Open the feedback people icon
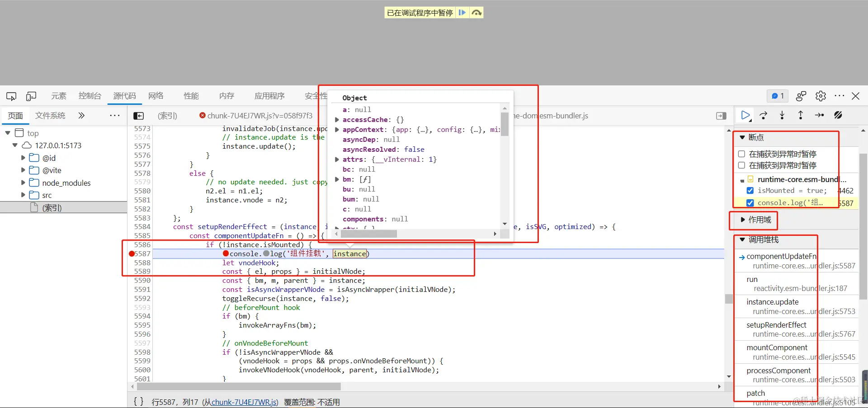Screen dimensions: 868x408 click(801, 96)
